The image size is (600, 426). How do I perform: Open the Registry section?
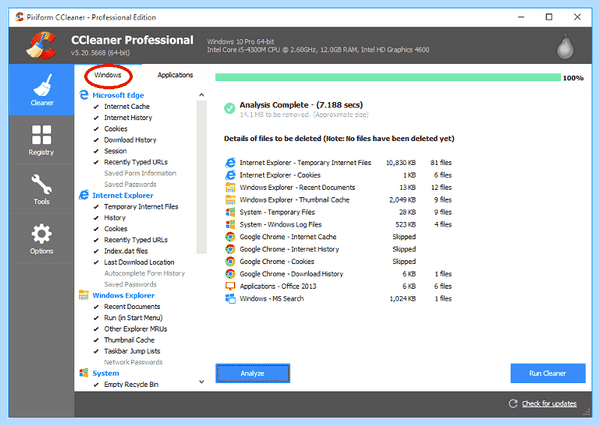pos(42,140)
